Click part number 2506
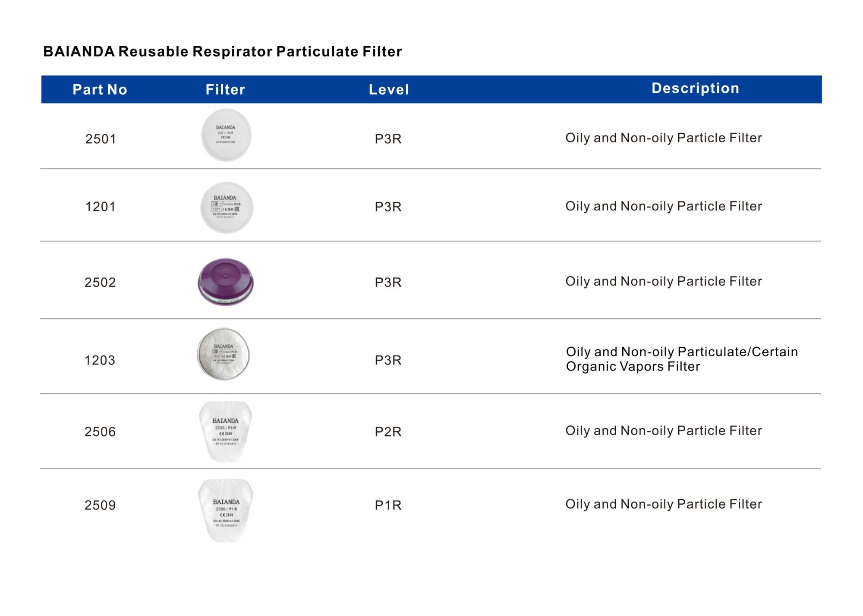 [100, 431]
